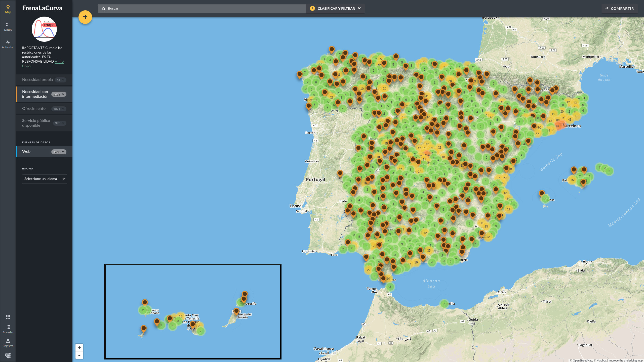The image size is (644, 362).
Task: Open the BAJA link
Action: pos(26,66)
